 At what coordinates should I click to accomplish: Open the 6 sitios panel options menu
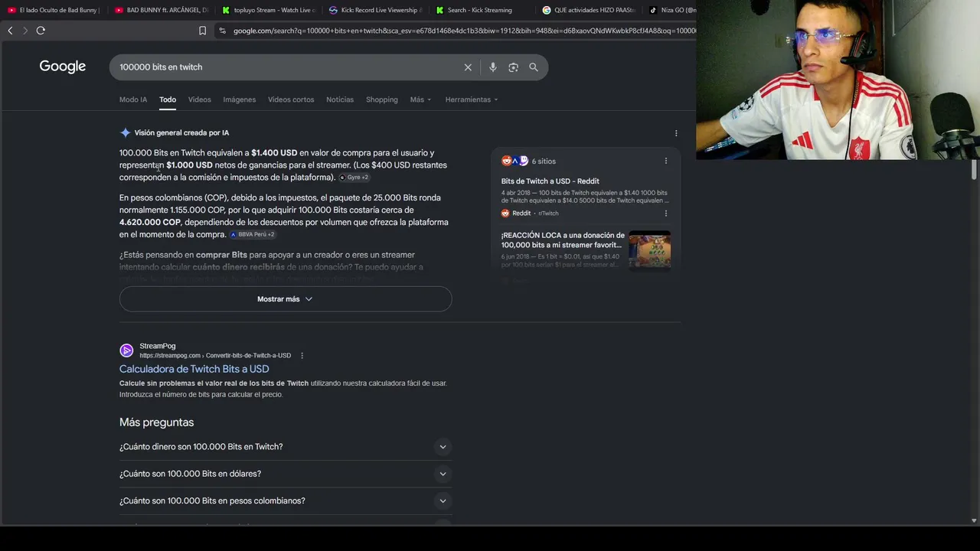coord(666,161)
